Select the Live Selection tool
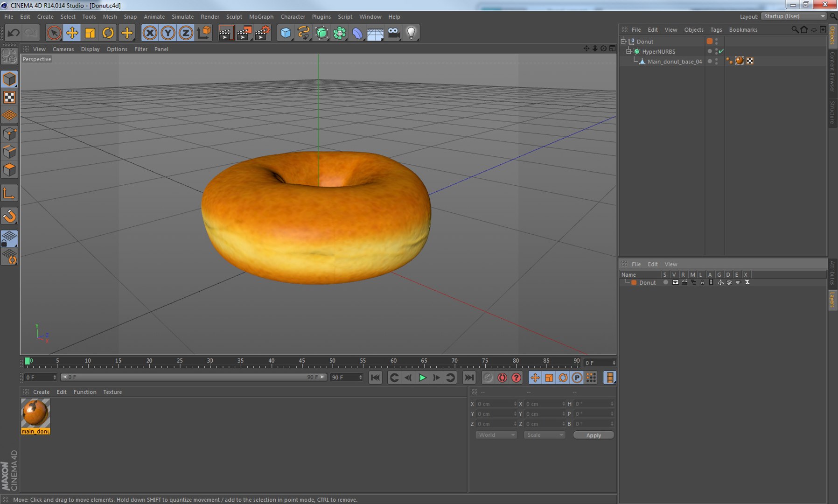Image resolution: width=838 pixels, height=504 pixels. [x=54, y=33]
